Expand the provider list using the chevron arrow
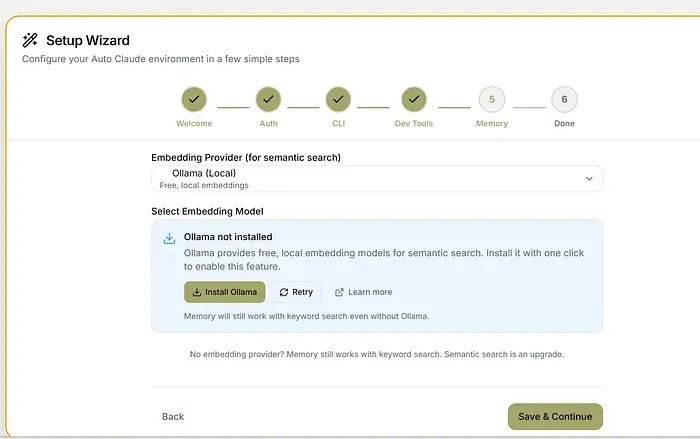Screen dimensions: 700x439 588,178
